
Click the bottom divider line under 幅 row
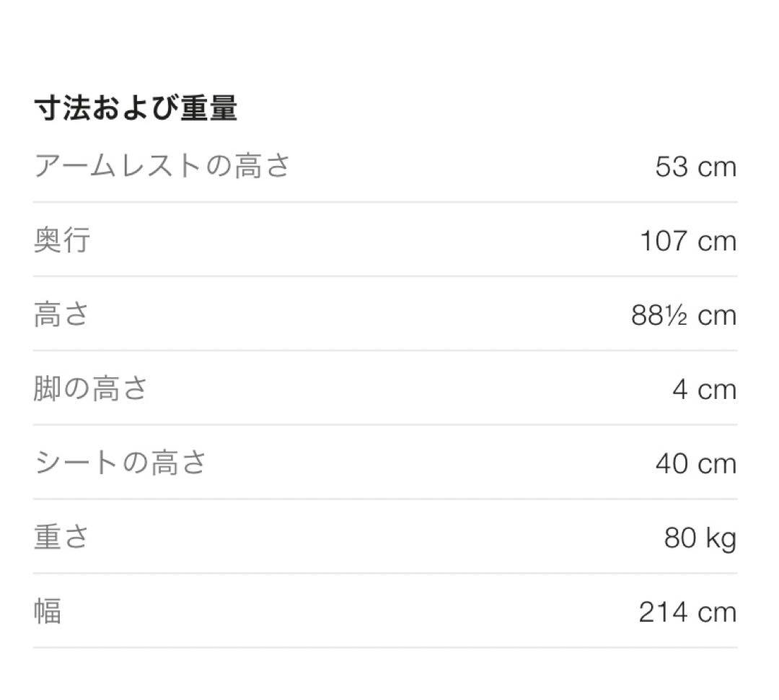(x=385, y=647)
